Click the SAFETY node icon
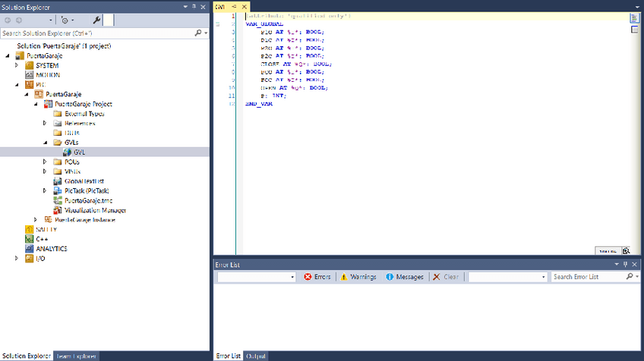The image size is (644, 361). tap(29, 229)
